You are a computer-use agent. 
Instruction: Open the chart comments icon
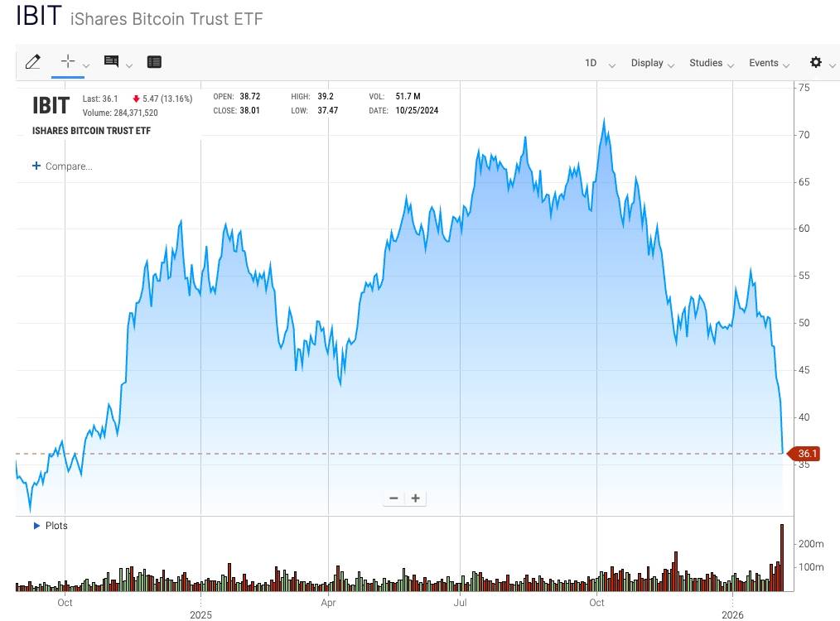pyautogui.click(x=110, y=61)
